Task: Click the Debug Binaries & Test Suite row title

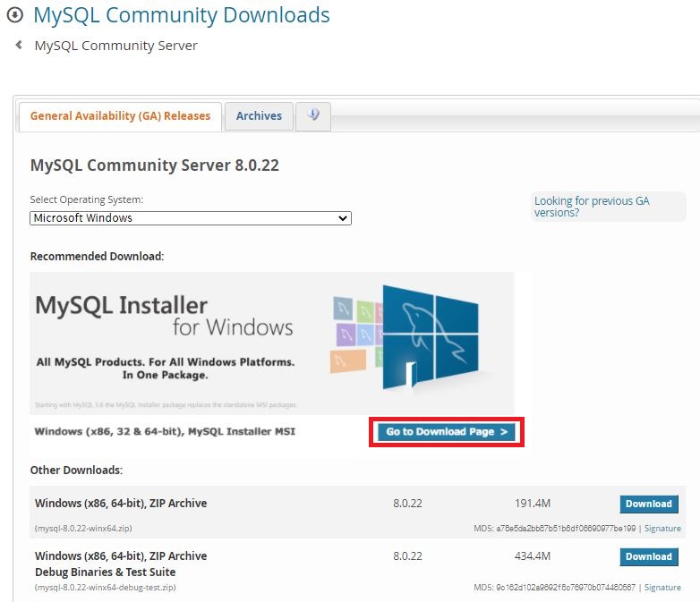Action: [121, 564]
